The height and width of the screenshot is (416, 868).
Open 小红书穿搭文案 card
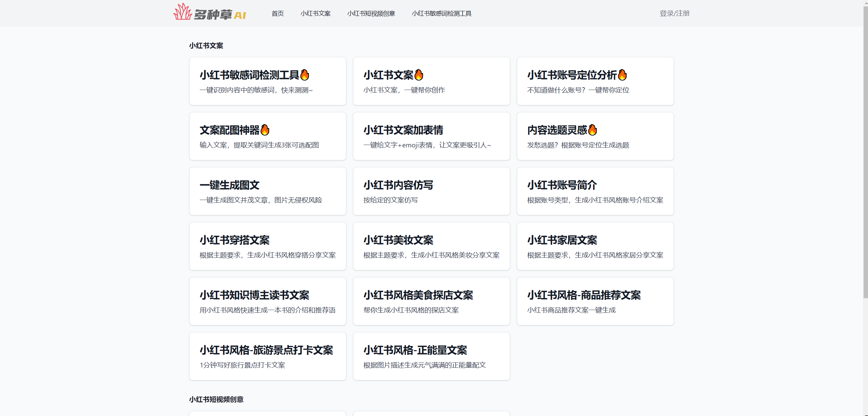[268, 246]
